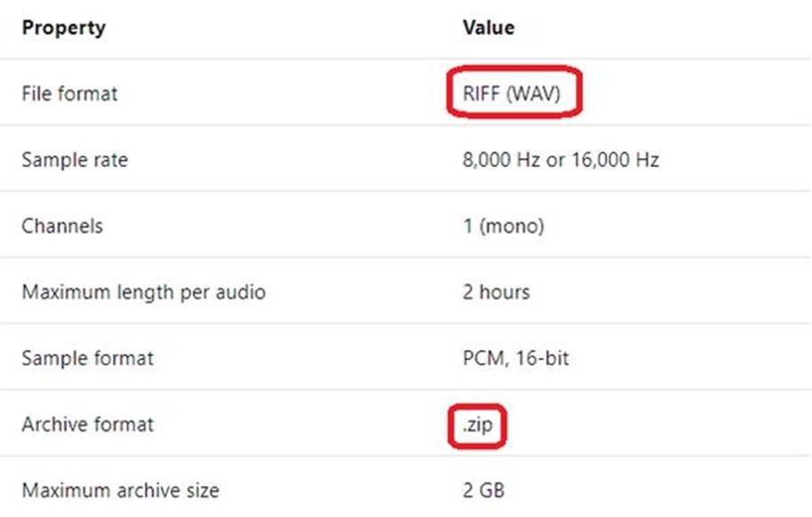Screen dimensions: 812x517
Task: Select the Sample format property label
Action: pyautogui.click(x=87, y=358)
